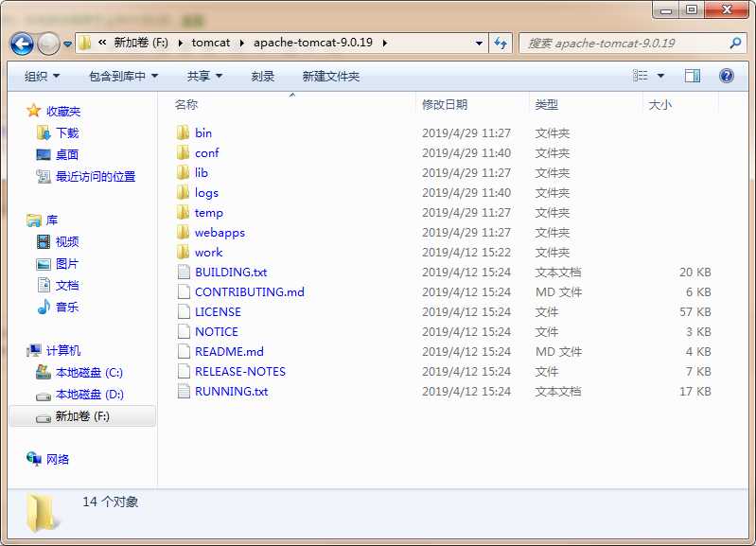Open 最近访问的位置 in favorites
Viewport: 756px width, 546px height.
(96, 177)
